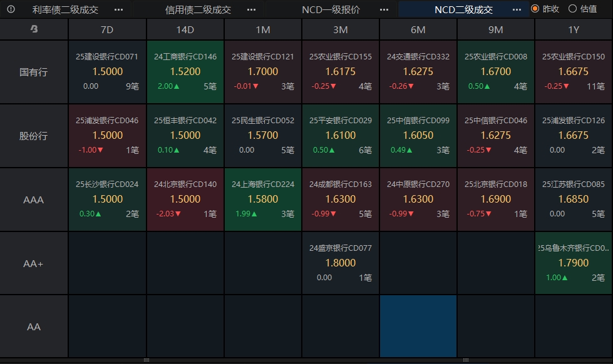Viewport: 613px width, 364px height.
Task: Open the more options for 利率债二级成交
Action: click(x=118, y=9)
